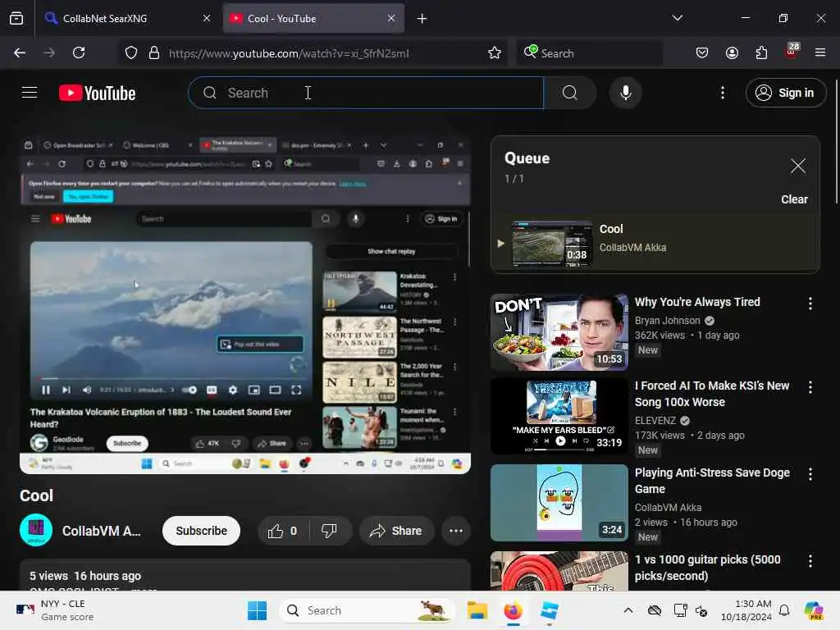Viewport: 840px width, 630px height.
Task: Like the Cool video
Action: 283,531
